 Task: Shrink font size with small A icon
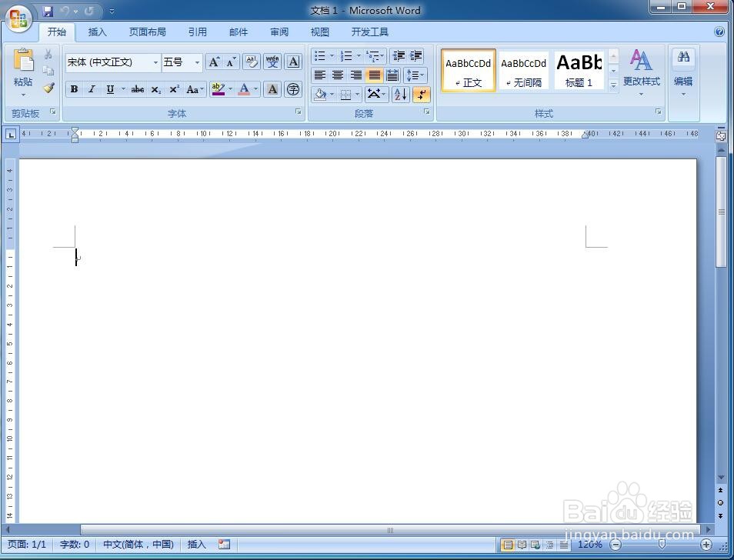231,62
